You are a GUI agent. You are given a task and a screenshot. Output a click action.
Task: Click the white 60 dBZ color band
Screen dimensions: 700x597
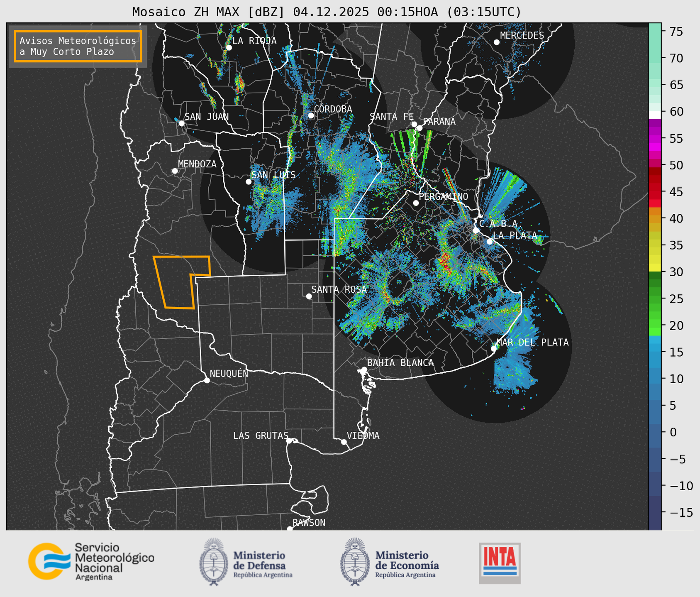655,115
